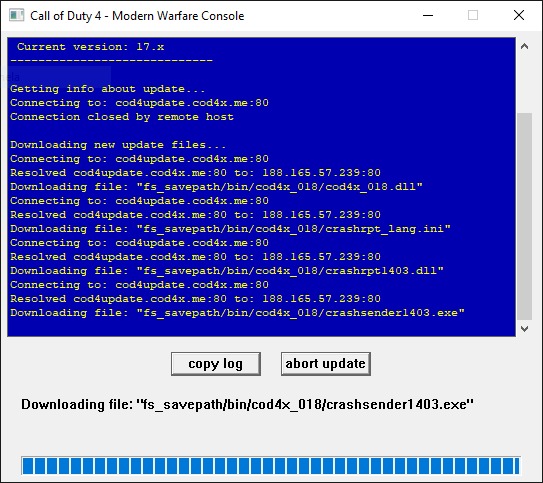Select the 'Getting info about update...' log line
Image resolution: width=543 pixels, height=483 pixels.
[x=107, y=89]
